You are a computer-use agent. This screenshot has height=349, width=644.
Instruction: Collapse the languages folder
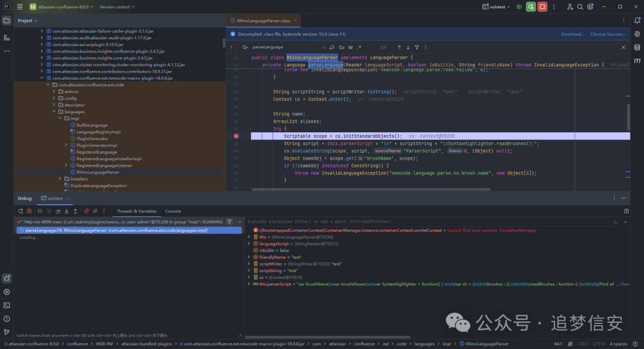tap(54, 111)
